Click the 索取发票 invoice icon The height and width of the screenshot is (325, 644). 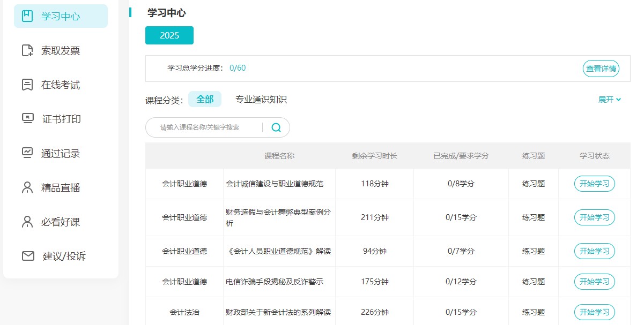click(x=27, y=50)
